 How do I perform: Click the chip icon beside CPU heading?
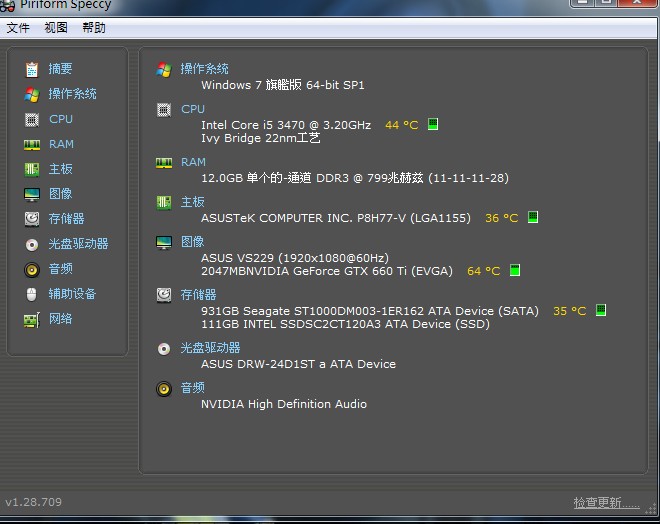point(164,110)
